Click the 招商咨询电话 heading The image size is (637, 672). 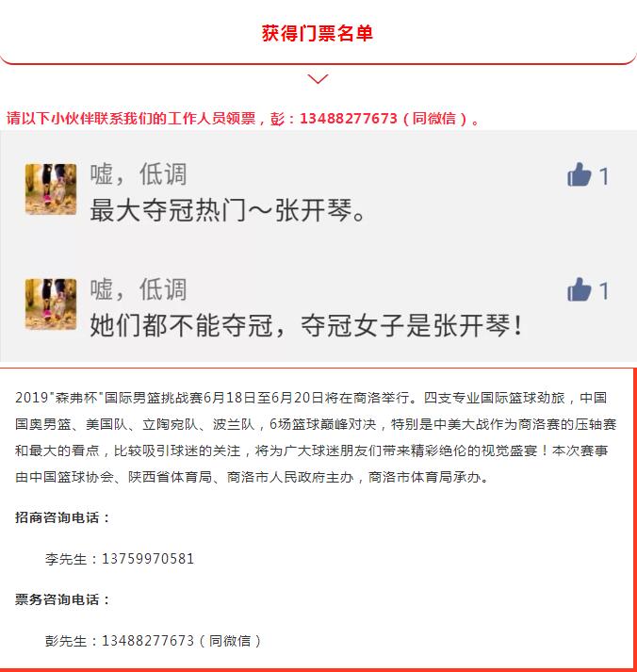(62, 517)
